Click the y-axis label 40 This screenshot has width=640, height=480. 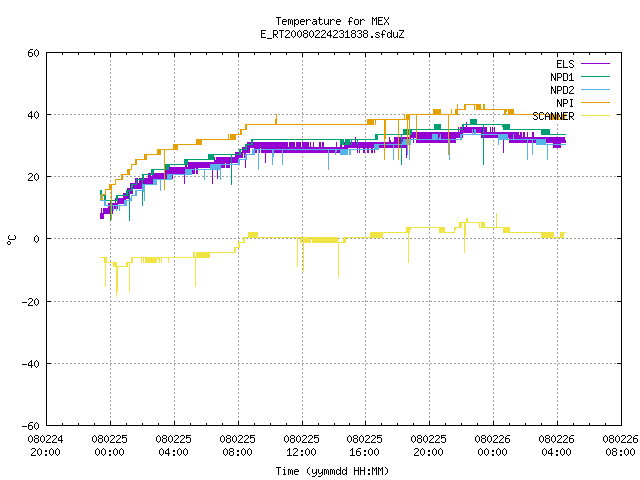click(33, 115)
